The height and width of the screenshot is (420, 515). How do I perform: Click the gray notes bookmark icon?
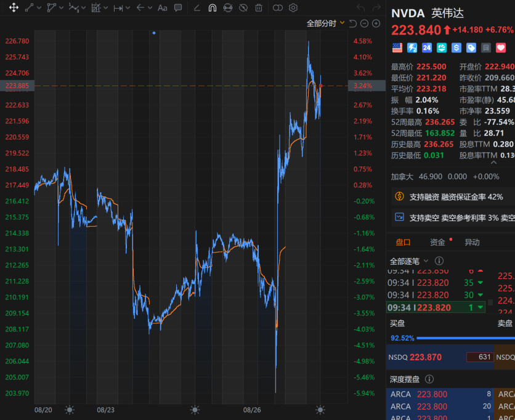click(486, 48)
